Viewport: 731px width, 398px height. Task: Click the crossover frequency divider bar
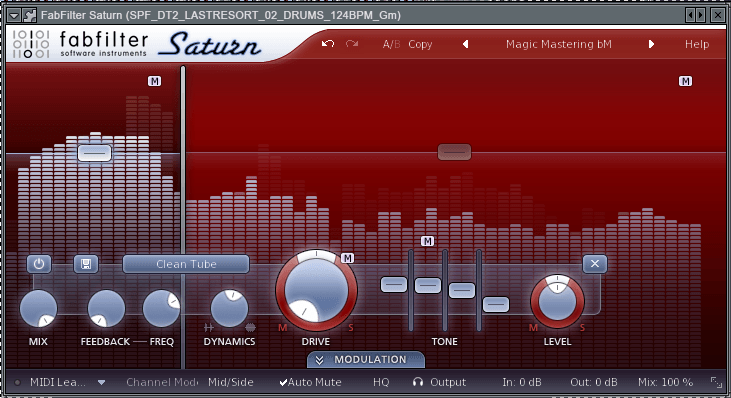pyautogui.click(x=183, y=217)
